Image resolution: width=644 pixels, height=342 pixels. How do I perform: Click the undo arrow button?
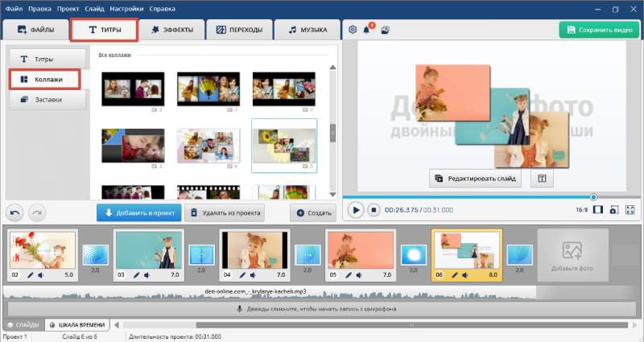pyautogui.click(x=14, y=212)
